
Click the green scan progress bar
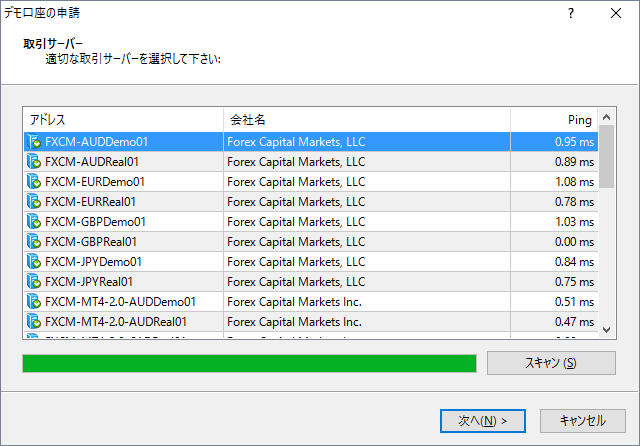point(249,363)
